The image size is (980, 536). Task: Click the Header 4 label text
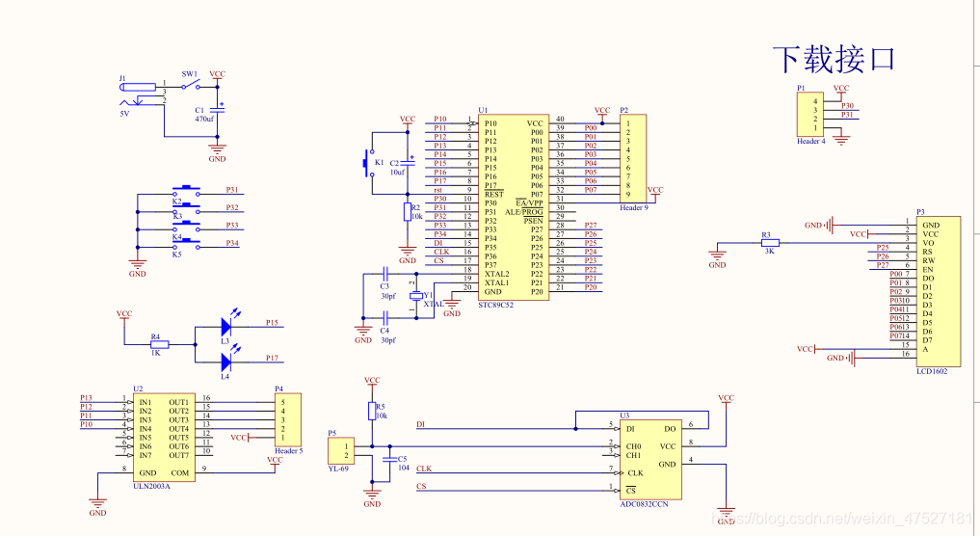click(810, 142)
